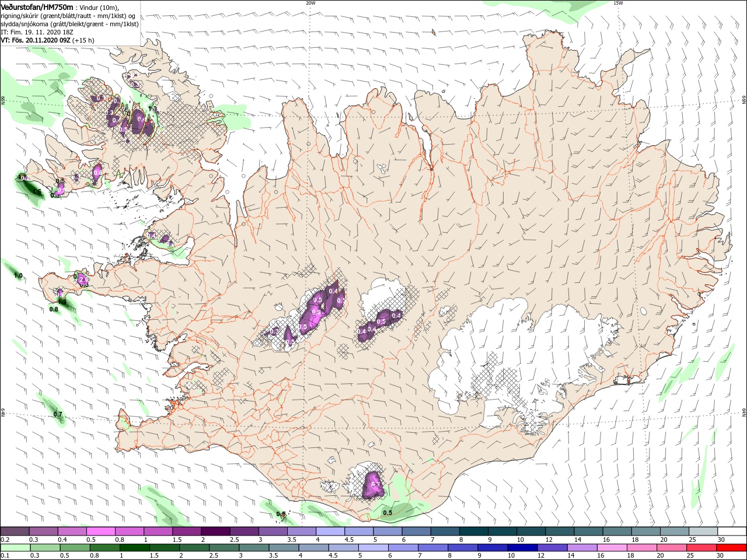Select the top-row legend swatch starting at 1.5
Screen dimensions: 747x560
click(x=187, y=531)
